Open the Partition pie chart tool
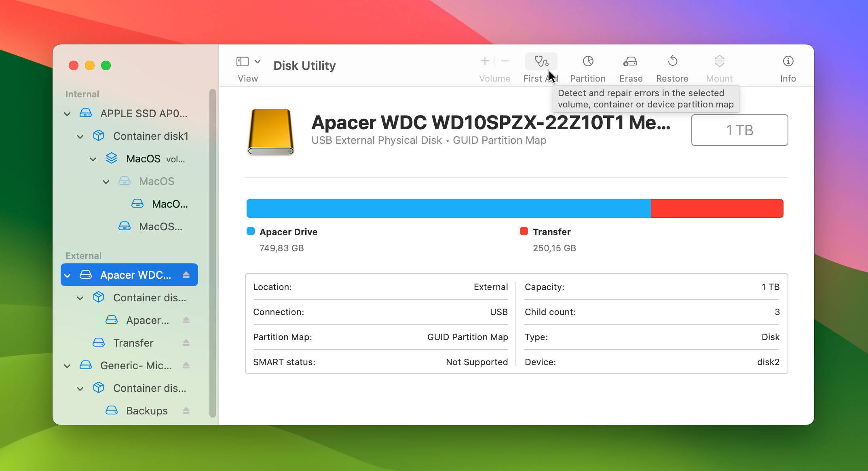 [588, 61]
